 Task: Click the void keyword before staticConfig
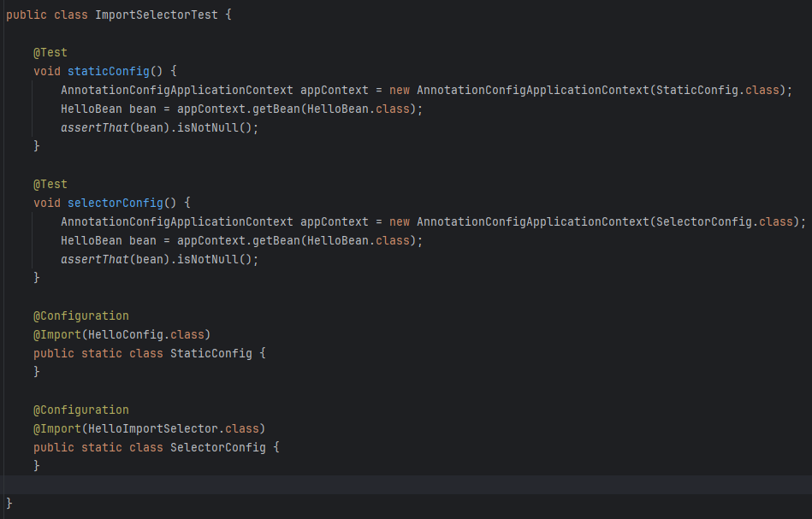click(47, 72)
